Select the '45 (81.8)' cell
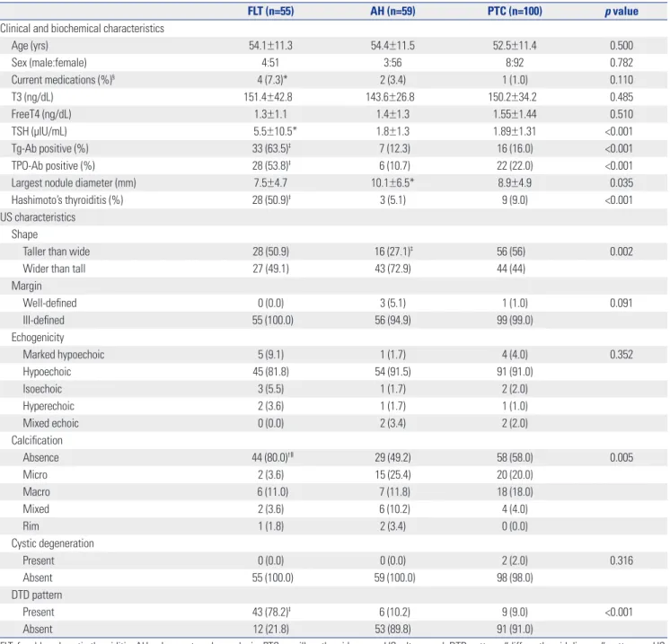 coord(270,371)
